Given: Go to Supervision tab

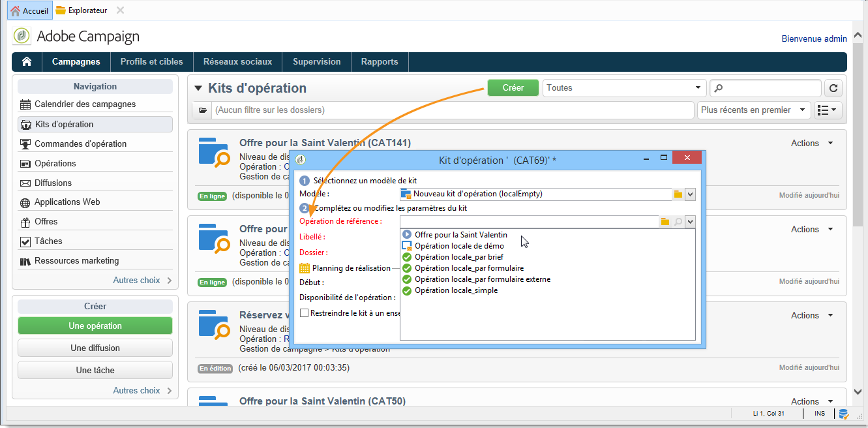Looking at the screenshot, I should (x=317, y=62).
